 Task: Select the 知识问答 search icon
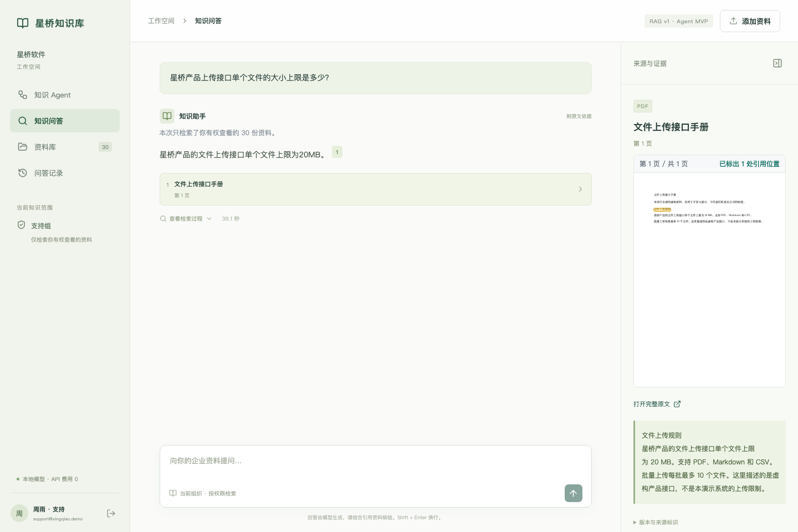23,121
